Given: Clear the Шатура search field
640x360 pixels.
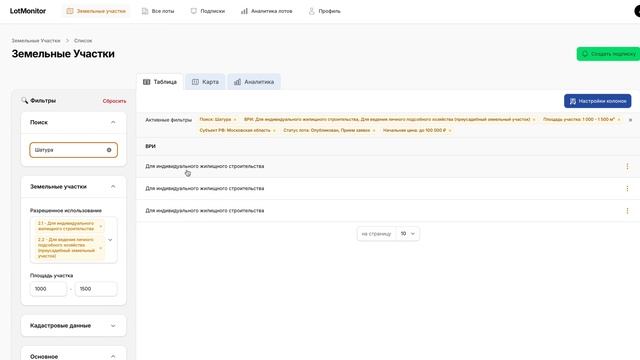Looking at the screenshot, I should tap(109, 150).
